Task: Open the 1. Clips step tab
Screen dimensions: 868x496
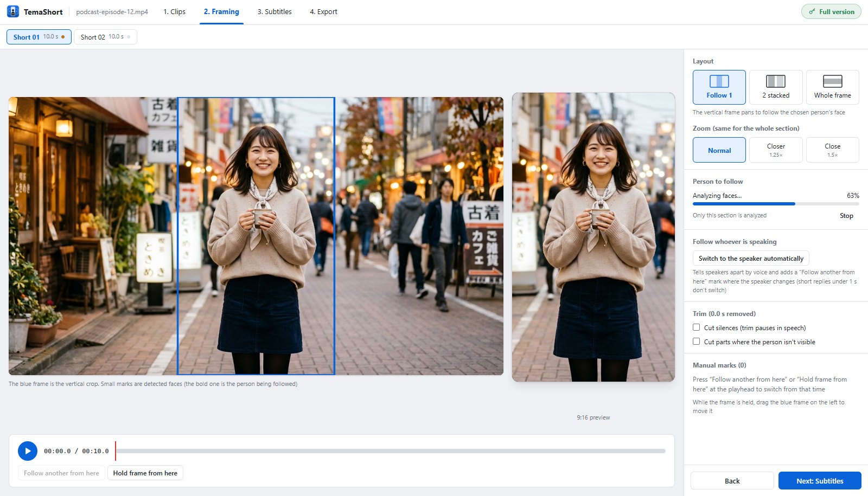Action: pos(174,12)
